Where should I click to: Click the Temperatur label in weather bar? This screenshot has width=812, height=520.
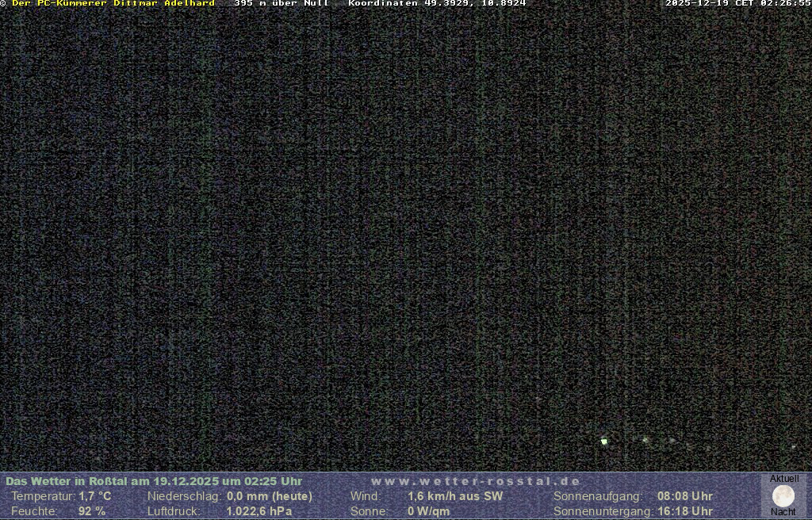43,496
